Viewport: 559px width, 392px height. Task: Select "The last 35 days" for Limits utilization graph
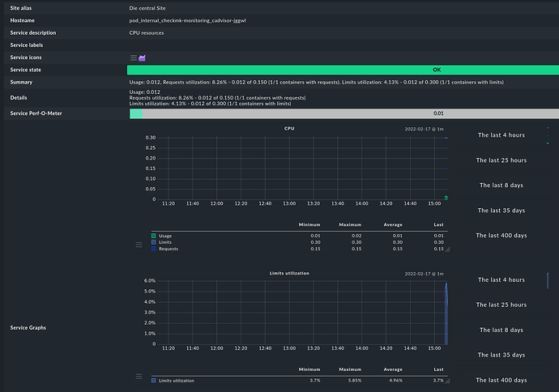pos(501,355)
